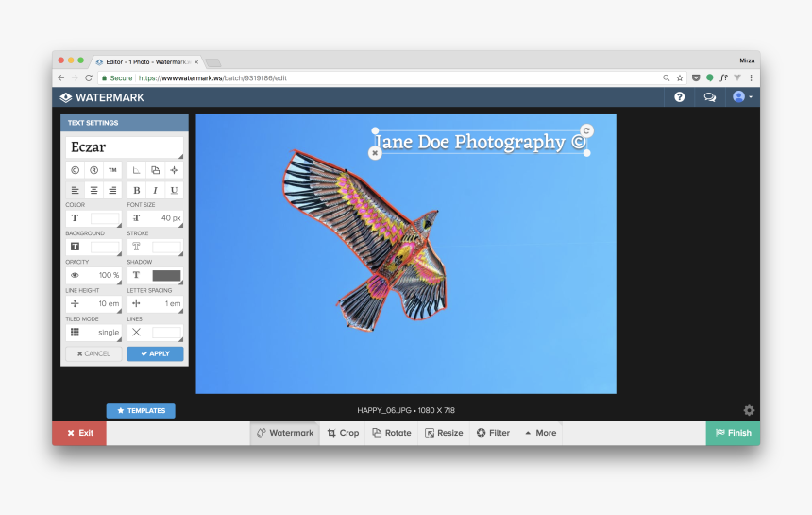Open the letter spacing 1 em dropdown
The height and width of the screenshot is (515, 812).
click(156, 303)
